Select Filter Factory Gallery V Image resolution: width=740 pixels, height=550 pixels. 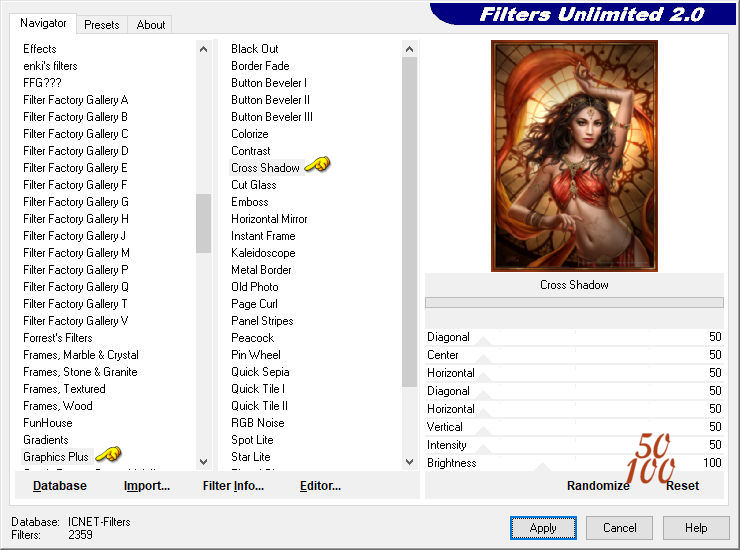[x=76, y=321]
